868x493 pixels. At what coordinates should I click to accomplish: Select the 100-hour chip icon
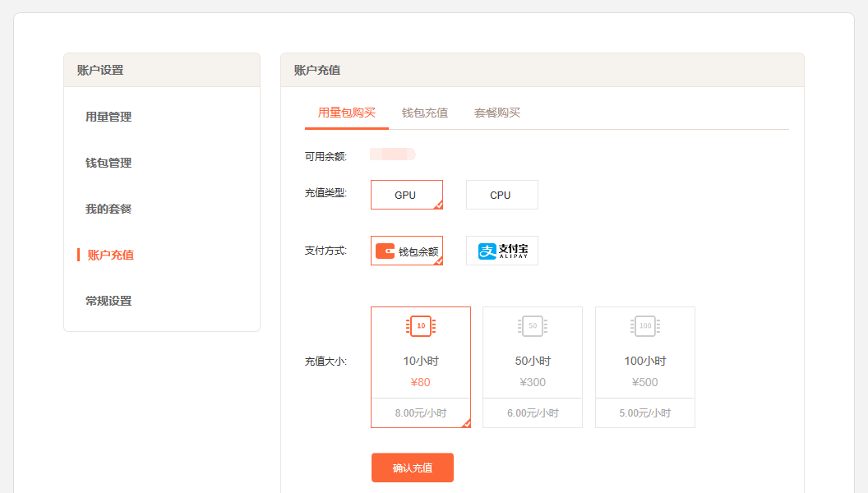[645, 326]
